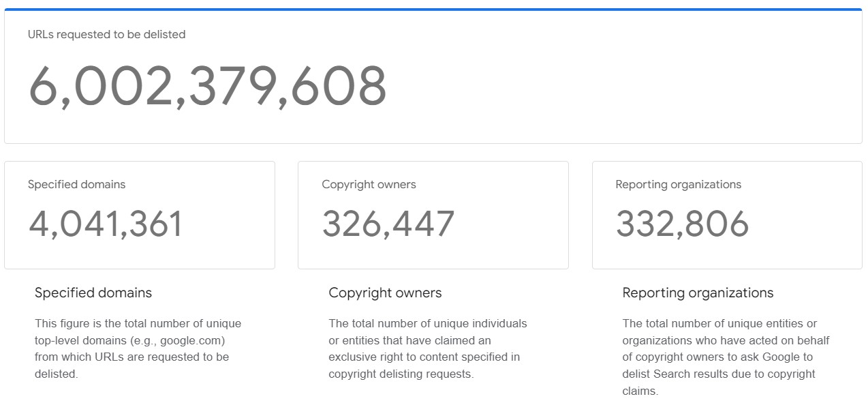Click the Specified domains description heading

pyautogui.click(x=93, y=293)
